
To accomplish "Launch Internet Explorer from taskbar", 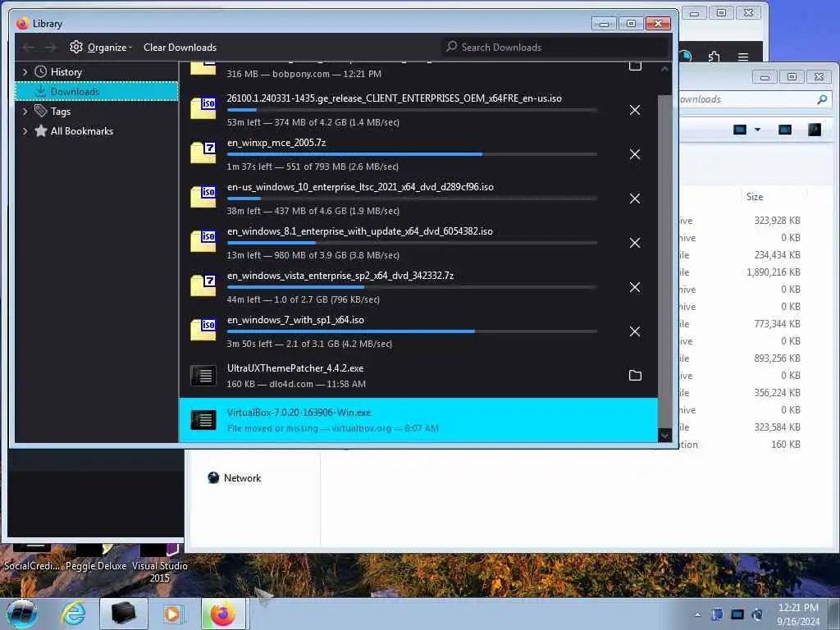I will pos(73,614).
